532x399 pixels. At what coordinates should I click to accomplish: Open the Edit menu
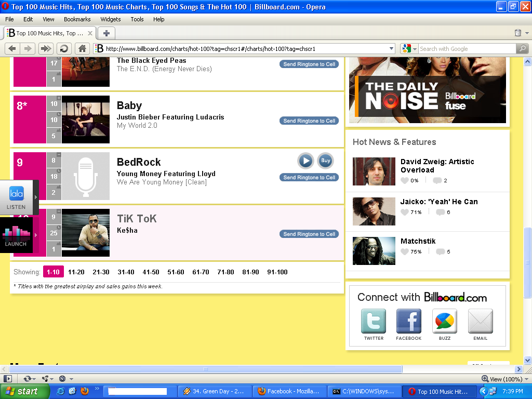pyautogui.click(x=28, y=19)
